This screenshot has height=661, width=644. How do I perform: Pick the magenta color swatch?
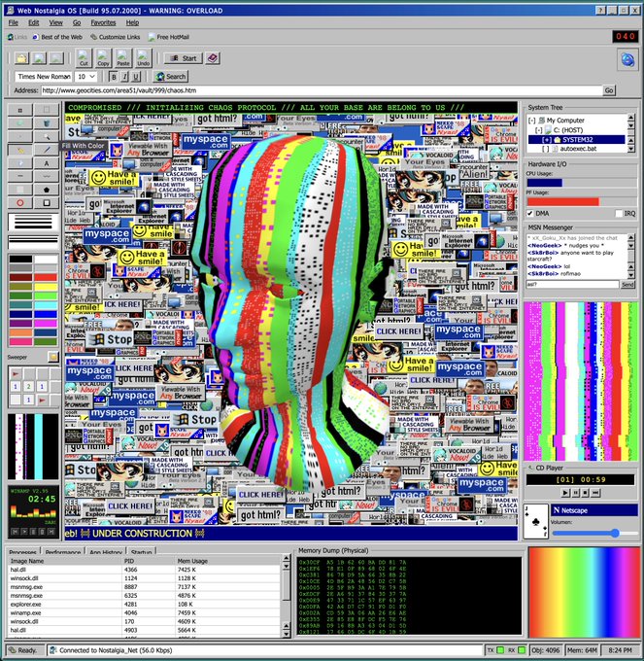coord(46,324)
